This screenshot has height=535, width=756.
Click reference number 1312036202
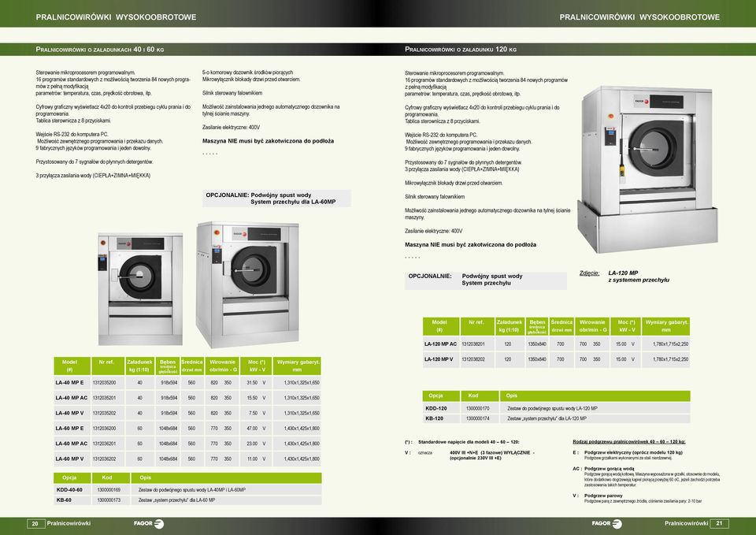tap(104, 459)
